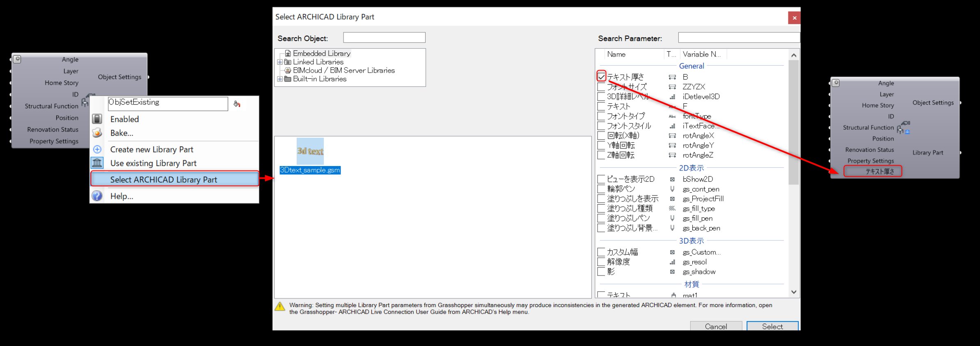980x346 pixels.
Task: Click the Help question mark icon
Action: [x=97, y=196]
